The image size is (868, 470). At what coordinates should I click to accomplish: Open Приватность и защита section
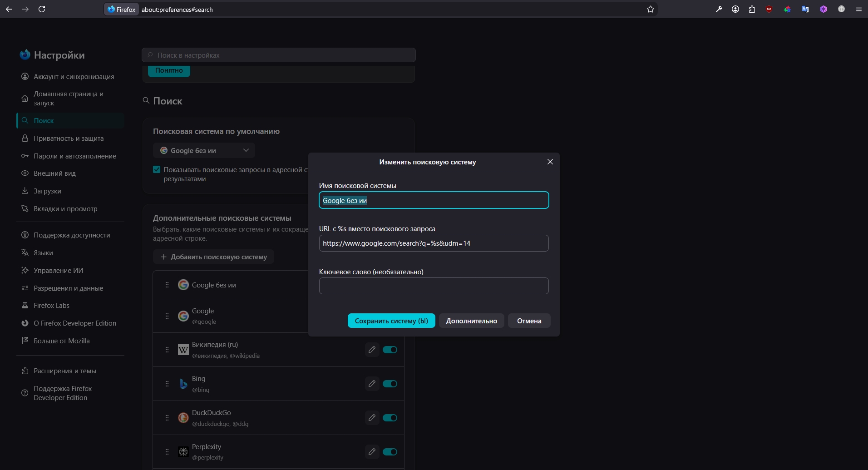[x=70, y=138]
